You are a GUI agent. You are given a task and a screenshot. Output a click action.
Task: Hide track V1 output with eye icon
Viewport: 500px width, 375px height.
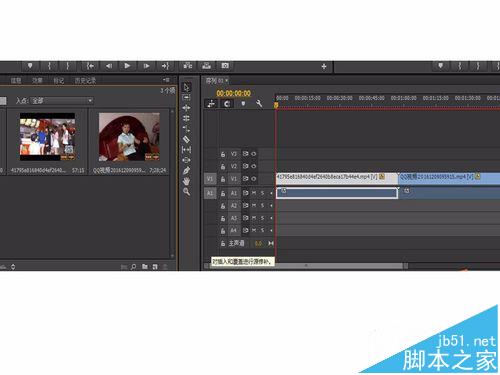coord(254,179)
